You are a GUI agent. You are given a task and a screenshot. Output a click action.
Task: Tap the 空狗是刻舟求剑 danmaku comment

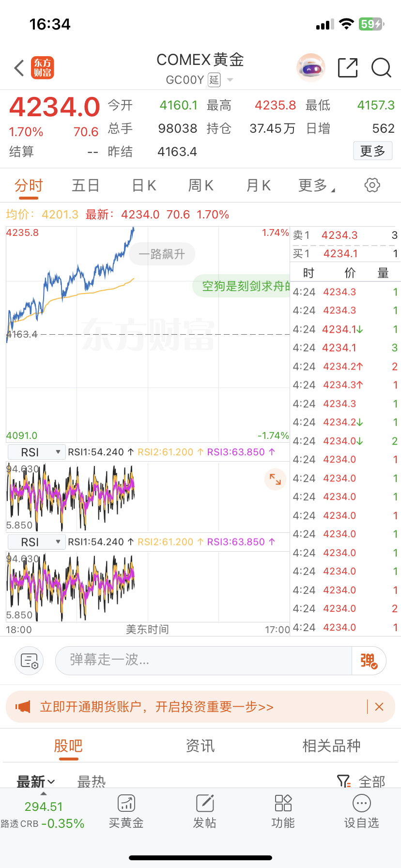pyautogui.click(x=242, y=286)
